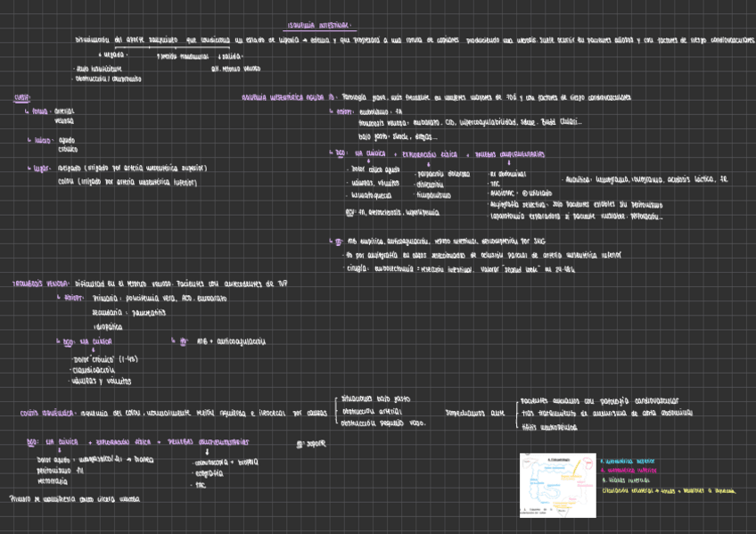This screenshot has width=756, height=534.
Task: Select the note 'Rx abdominal'
Action: [508, 174]
